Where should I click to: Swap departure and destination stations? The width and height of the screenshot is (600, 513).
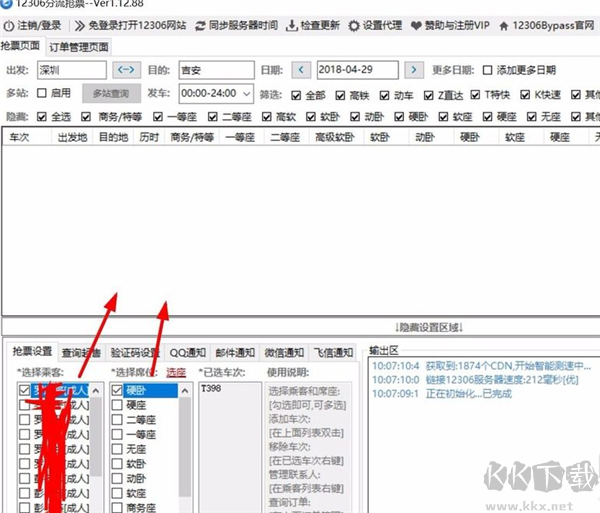[126, 70]
